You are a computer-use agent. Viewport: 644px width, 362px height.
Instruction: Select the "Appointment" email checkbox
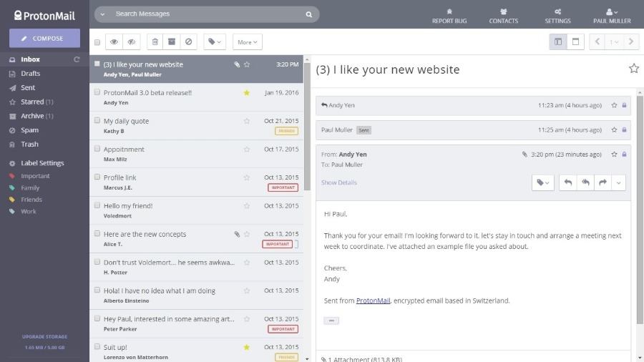click(x=97, y=149)
